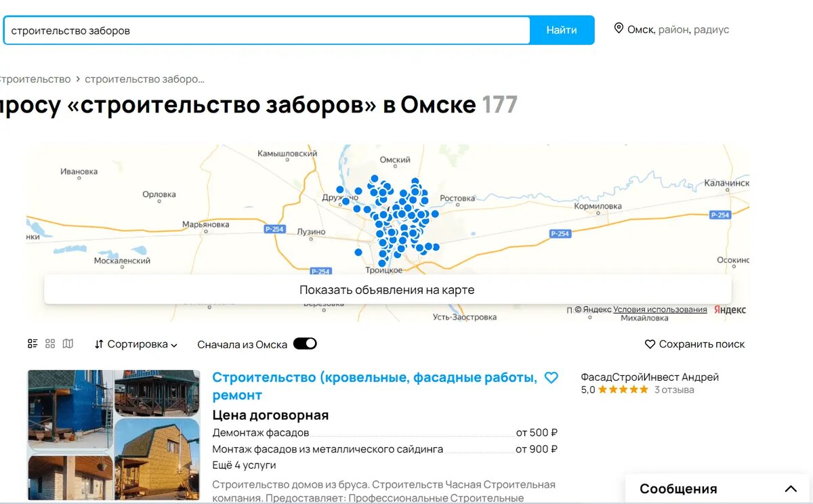This screenshot has width=813, height=504.
Task: Open the Сортировка dropdown
Action: point(138,343)
